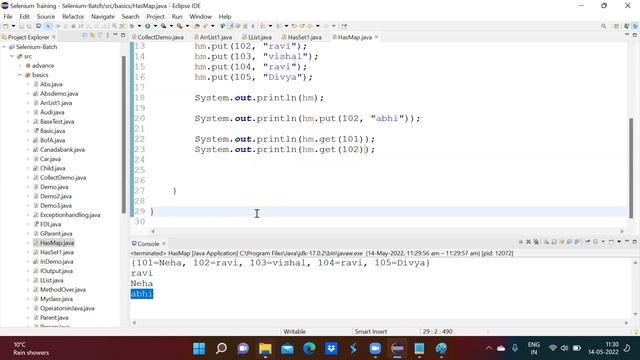Toggle Scroll Lock in Console toolbar
640x360 pixels.
tap(553, 242)
